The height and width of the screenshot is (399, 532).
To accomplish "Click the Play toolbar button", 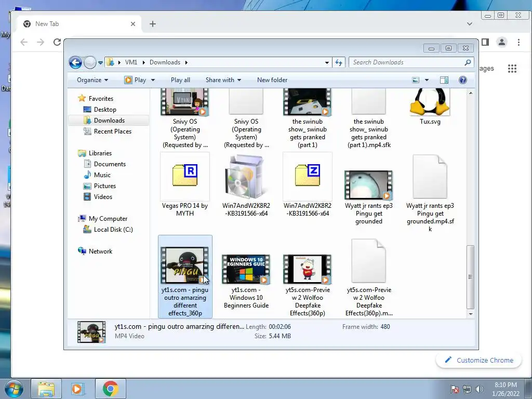I will [136, 80].
